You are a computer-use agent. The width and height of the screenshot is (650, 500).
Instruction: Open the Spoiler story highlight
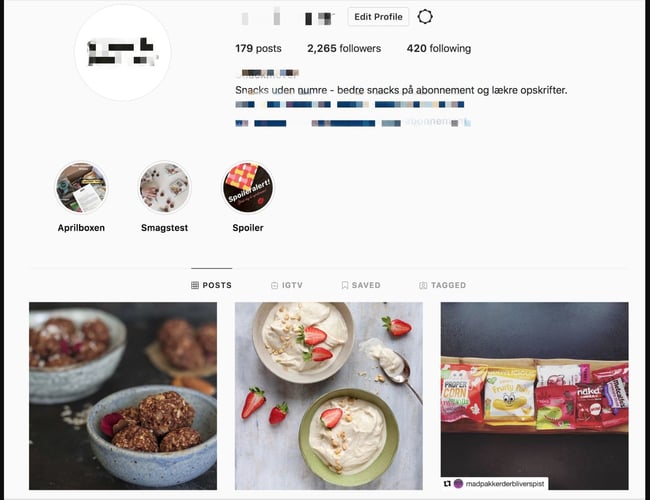(248, 187)
